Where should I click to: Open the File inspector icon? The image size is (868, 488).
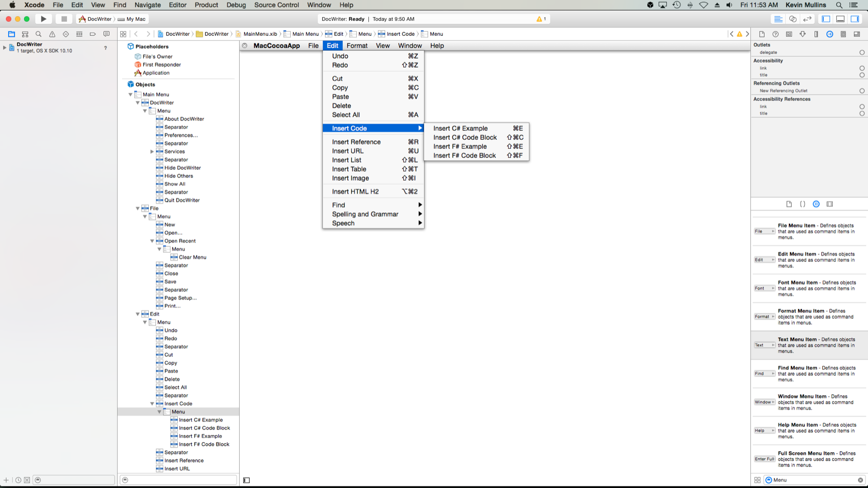[762, 34]
